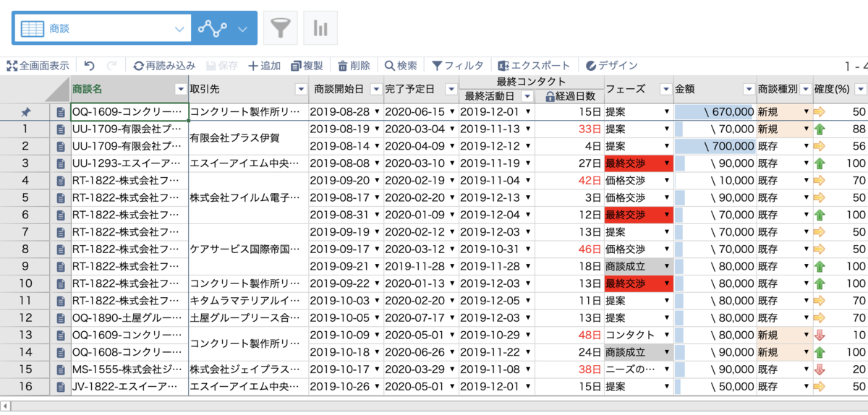Click the relation graph view icon
Viewport: 868px width, 415px height.
(x=213, y=28)
